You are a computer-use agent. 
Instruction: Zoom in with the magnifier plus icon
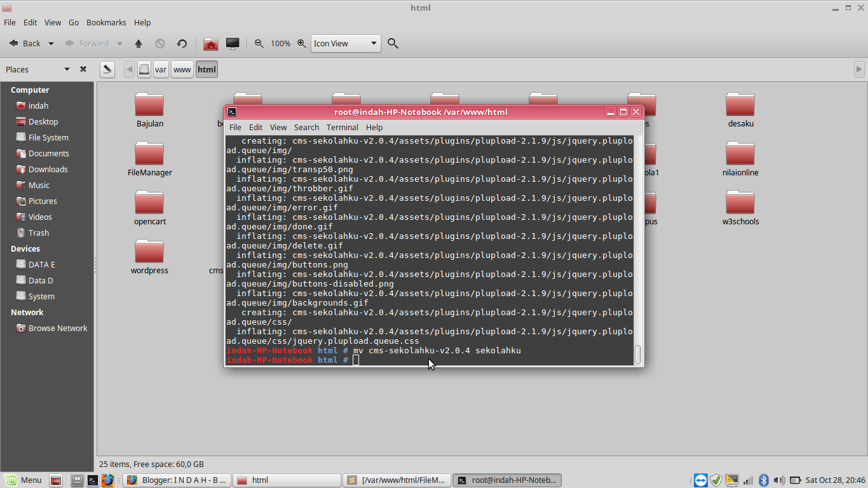302,43
